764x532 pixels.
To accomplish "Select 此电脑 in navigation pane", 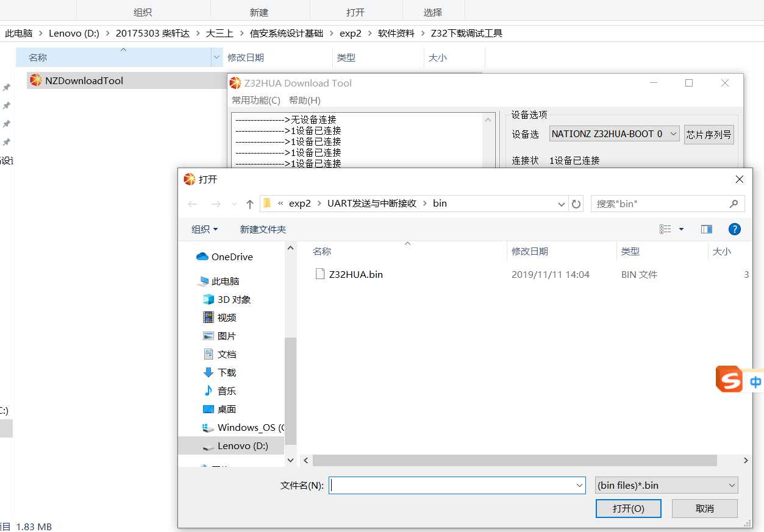I will tap(218, 281).
